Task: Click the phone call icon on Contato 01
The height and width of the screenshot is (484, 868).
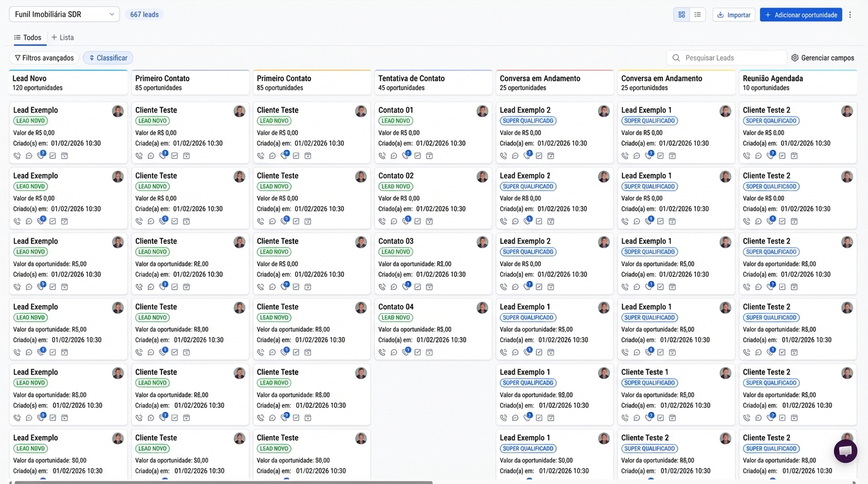Action: tap(382, 156)
